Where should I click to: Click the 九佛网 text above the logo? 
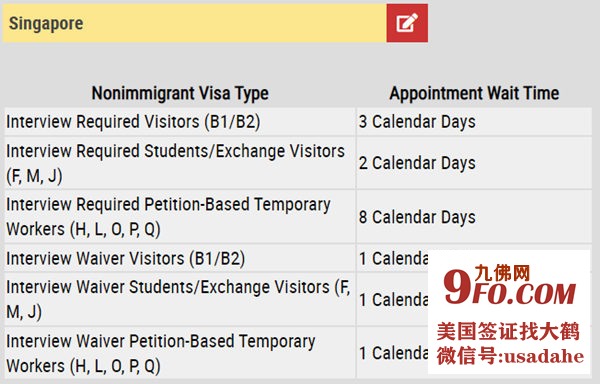point(502,273)
